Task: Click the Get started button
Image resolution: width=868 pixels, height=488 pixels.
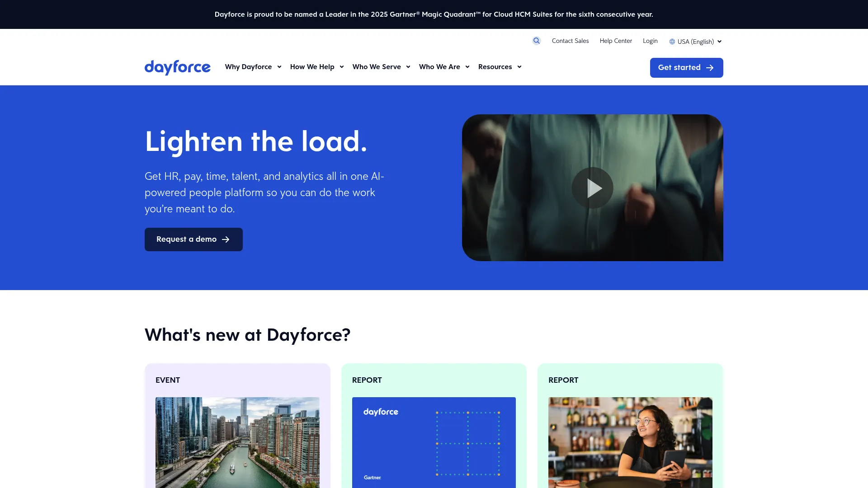Action: [x=686, y=68]
